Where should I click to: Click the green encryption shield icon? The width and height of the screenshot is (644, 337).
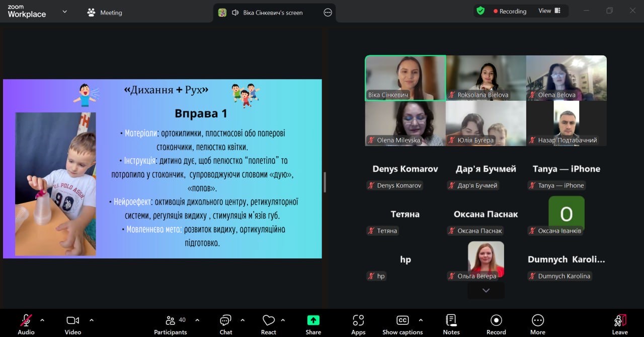click(480, 11)
